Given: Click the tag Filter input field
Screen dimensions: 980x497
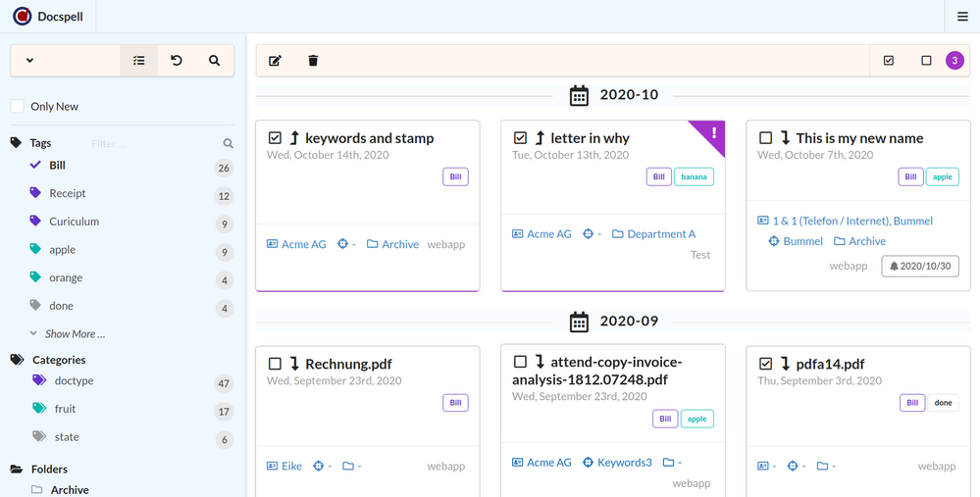Looking at the screenshot, I should (x=152, y=144).
